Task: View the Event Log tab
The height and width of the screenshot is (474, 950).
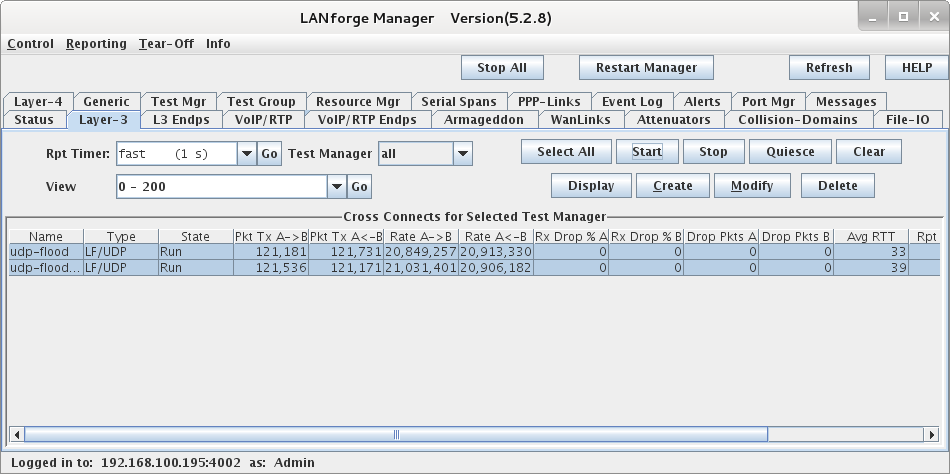Action: point(632,101)
